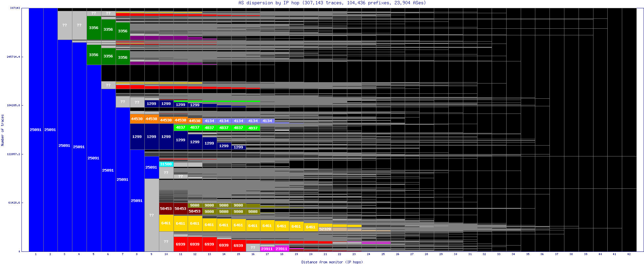Select the lavender 4134 block at hop 13
644x264 pixels.
(x=209, y=121)
